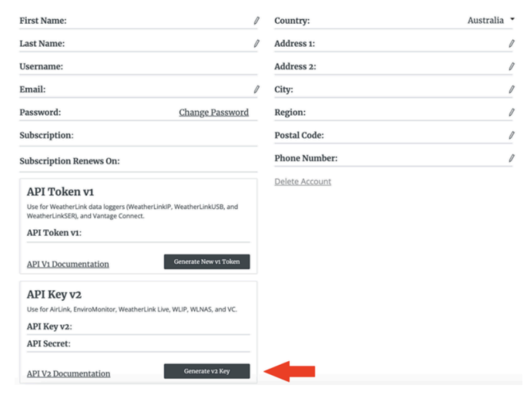Viewport: 532px width, 410px height.
Task: Click the API Secret value field
Action: pos(139,344)
